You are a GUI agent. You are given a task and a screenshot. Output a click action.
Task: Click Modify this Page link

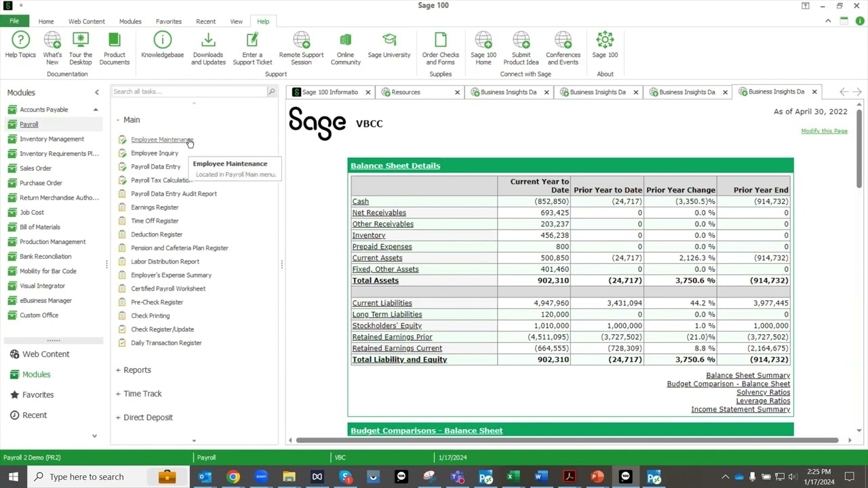(824, 131)
